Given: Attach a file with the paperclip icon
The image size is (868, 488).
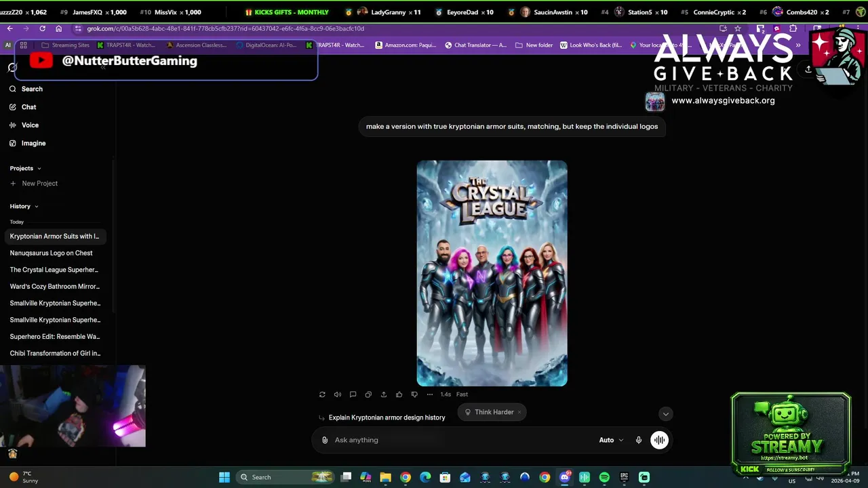Looking at the screenshot, I should coord(325,440).
